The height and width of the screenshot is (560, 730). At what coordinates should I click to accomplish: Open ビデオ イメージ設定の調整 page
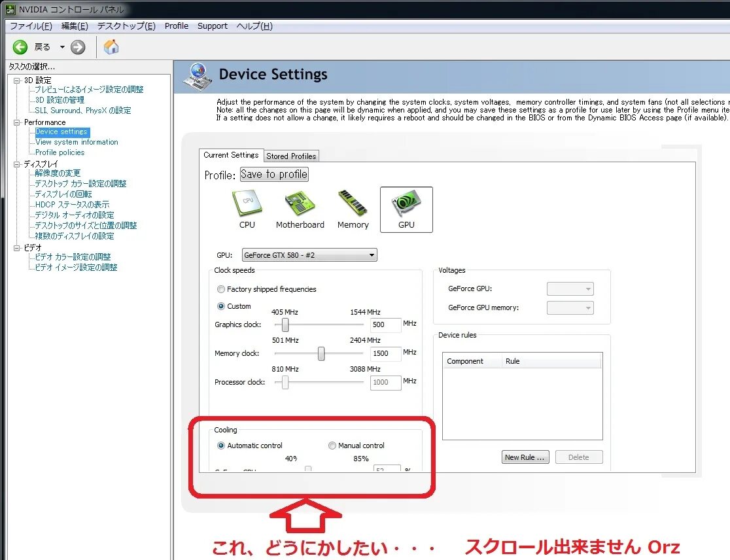[x=76, y=267]
